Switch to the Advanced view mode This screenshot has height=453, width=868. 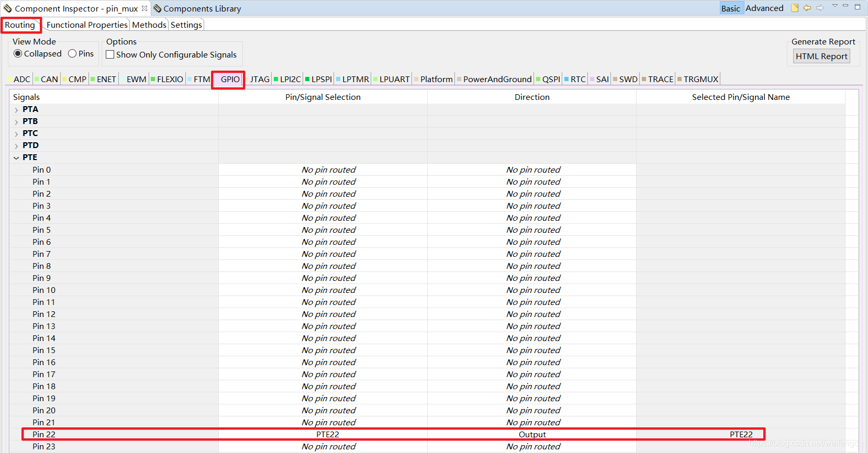click(x=764, y=8)
